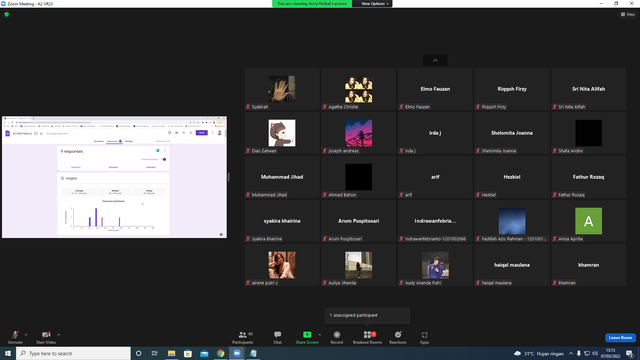
Task: Show hidden system tray icons
Action: [x=571, y=353]
